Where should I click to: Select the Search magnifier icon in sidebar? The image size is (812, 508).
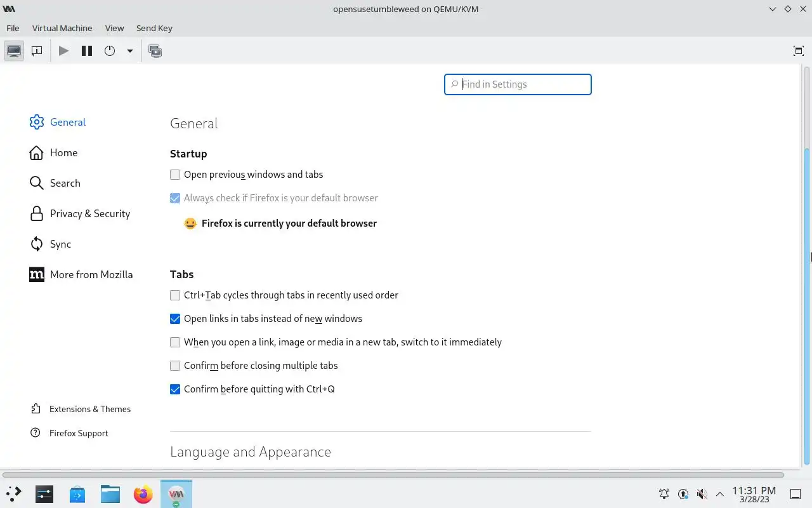tap(37, 183)
